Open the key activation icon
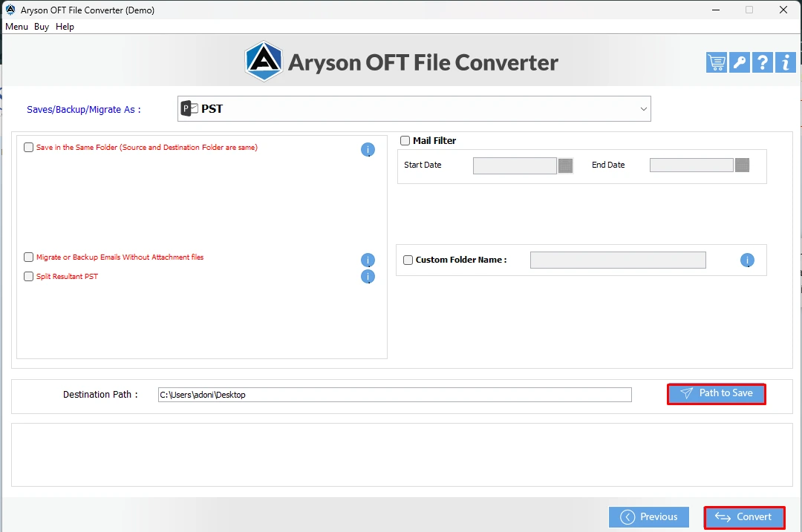This screenshot has height=532, width=802. coord(740,62)
